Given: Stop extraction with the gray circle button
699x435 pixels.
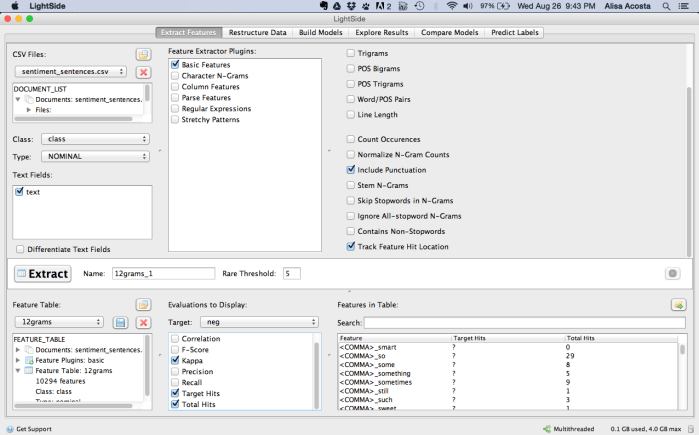Looking at the screenshot, I should (x=673, y=273).
